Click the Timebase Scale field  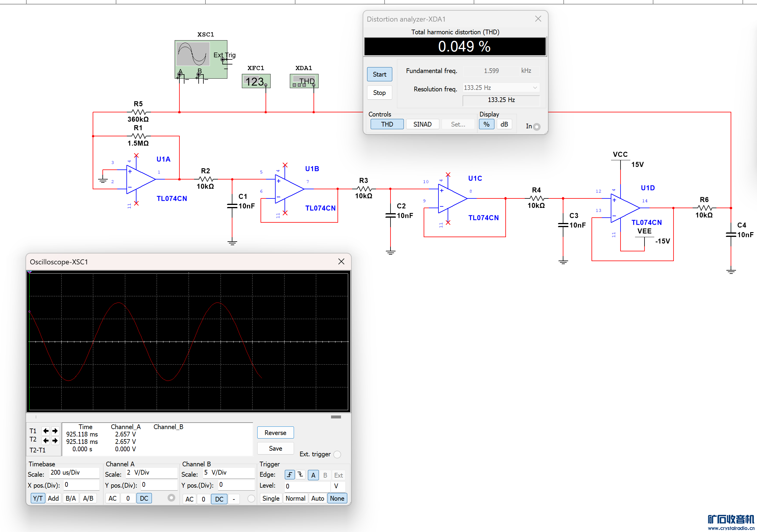point(74,473)
